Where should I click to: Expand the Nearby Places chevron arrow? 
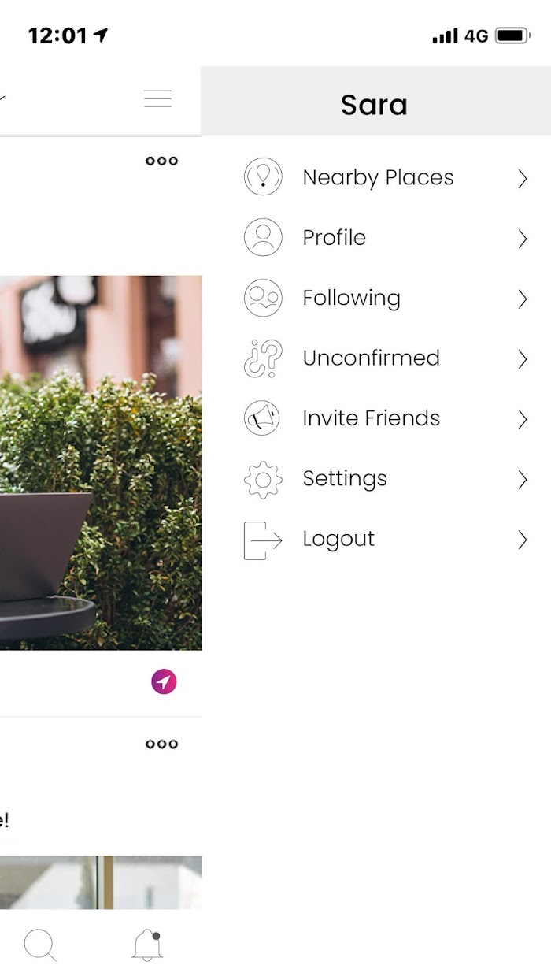[522, 179]
